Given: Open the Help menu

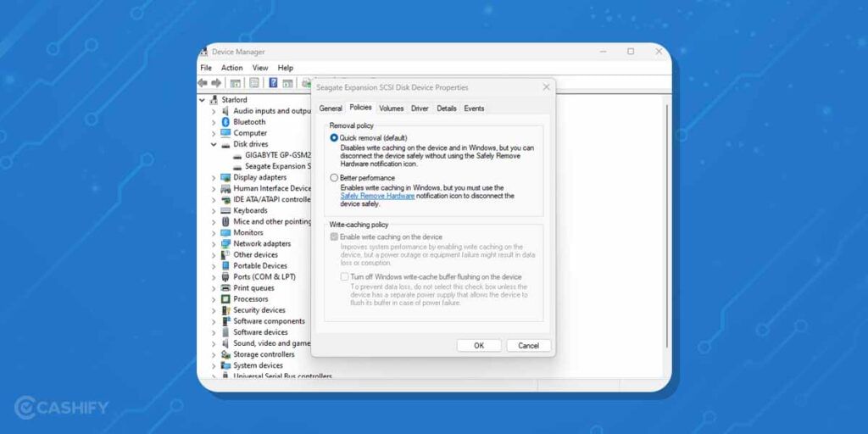Looking at the screenshot, I should (x=286, y=68).
